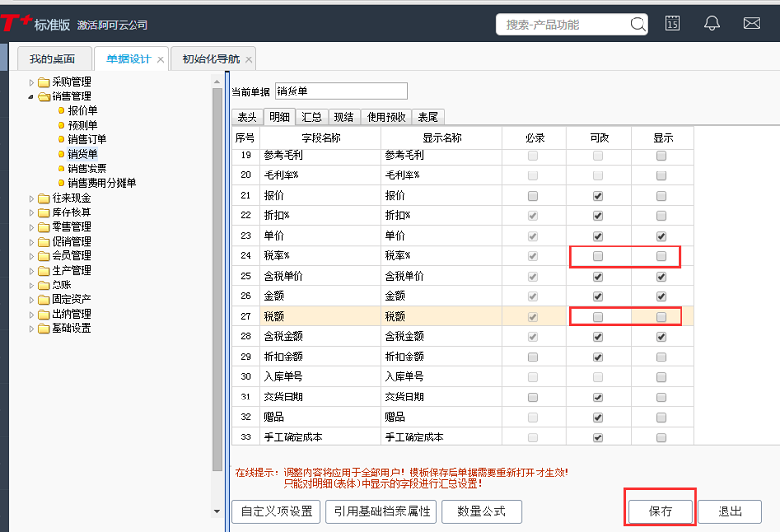The image size is (780, 532).
Task: Select 销售订单 in the tree
Action: coord(87,139)
